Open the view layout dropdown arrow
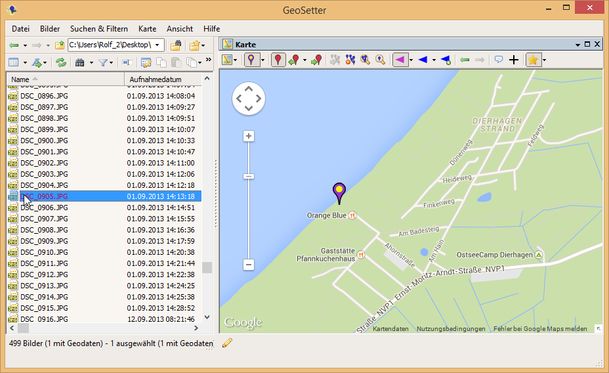This screenshot has height=373, width=609. 25,63
